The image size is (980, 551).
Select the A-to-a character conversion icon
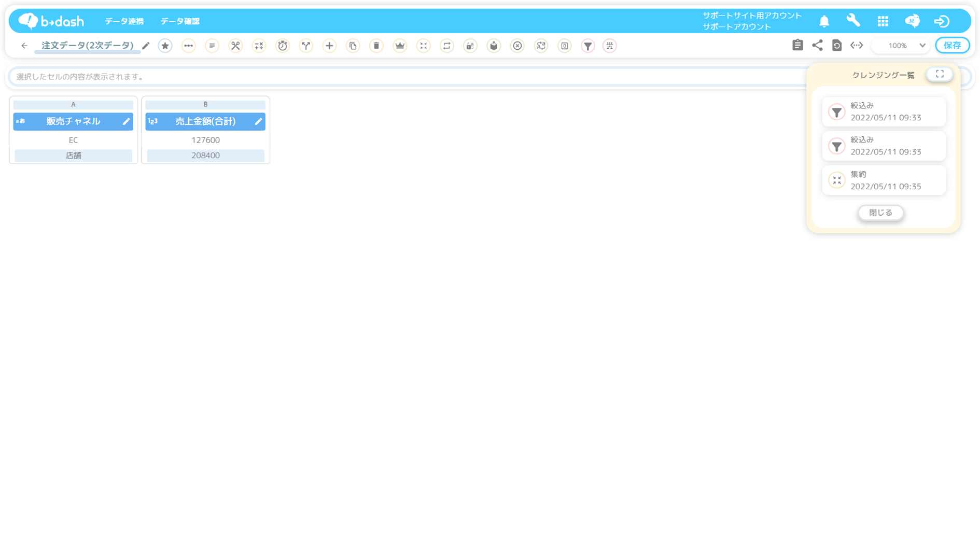click(541, 46)
